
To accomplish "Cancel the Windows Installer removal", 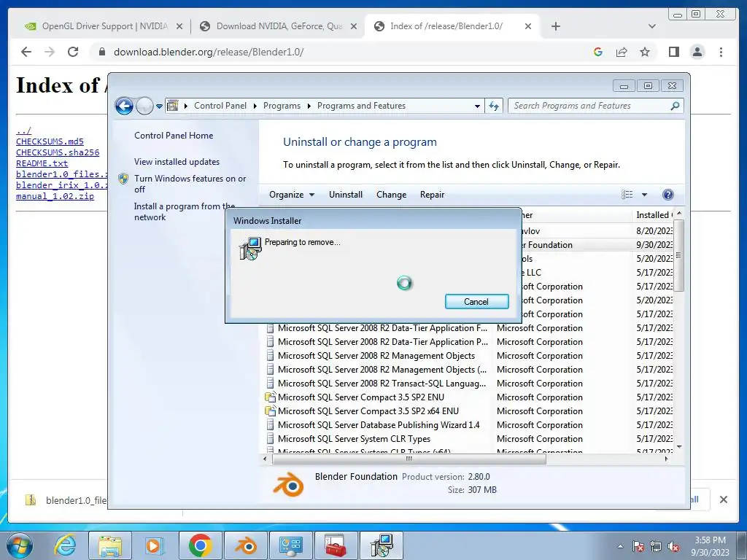I will 476,301.
